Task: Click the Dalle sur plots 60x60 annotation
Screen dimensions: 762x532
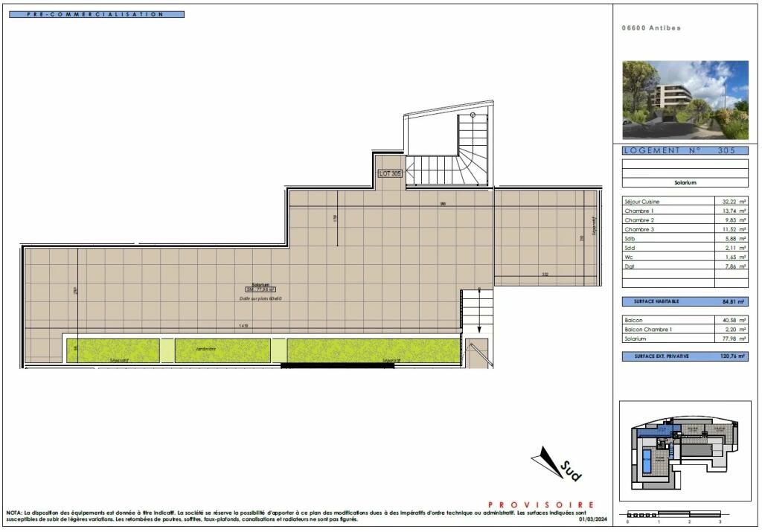Action: coord(260,298)
